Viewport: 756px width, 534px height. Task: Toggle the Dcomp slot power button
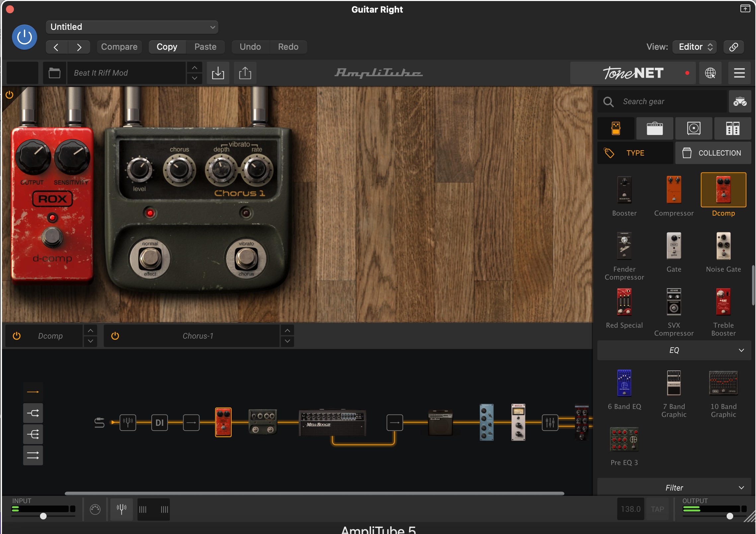(17, 336)
